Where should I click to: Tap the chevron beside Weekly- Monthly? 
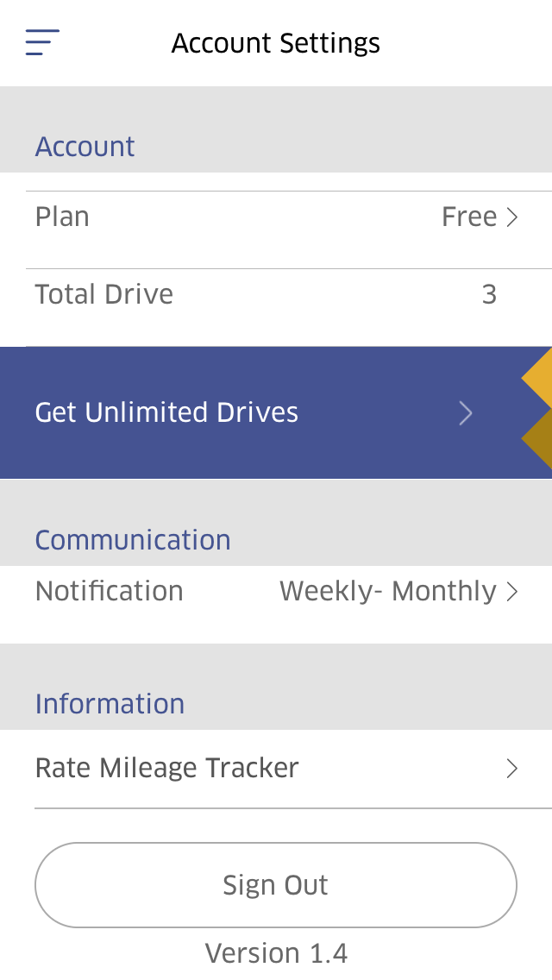click(x=512, y=591)
